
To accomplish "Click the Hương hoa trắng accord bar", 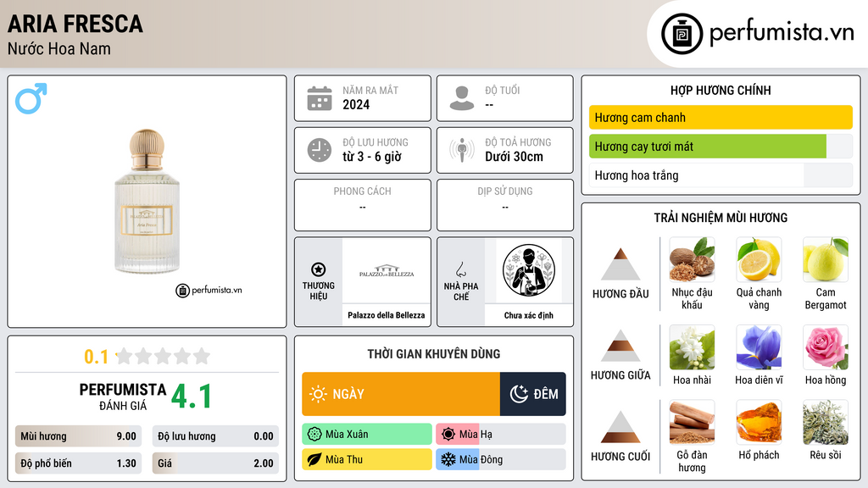I will [x=721, y=175].
